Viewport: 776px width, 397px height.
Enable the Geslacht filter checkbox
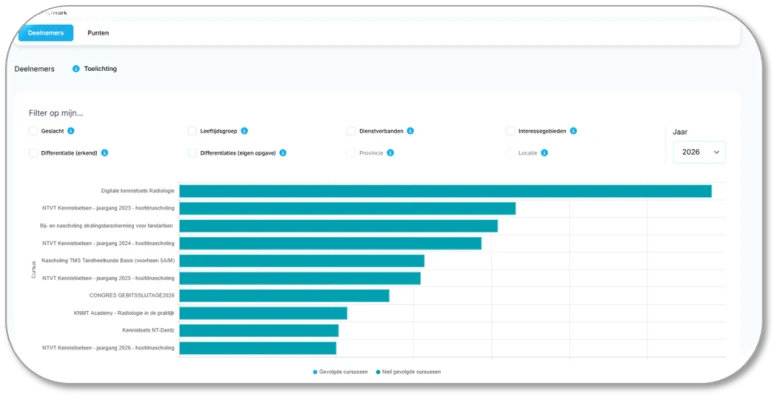click(33, 131)
